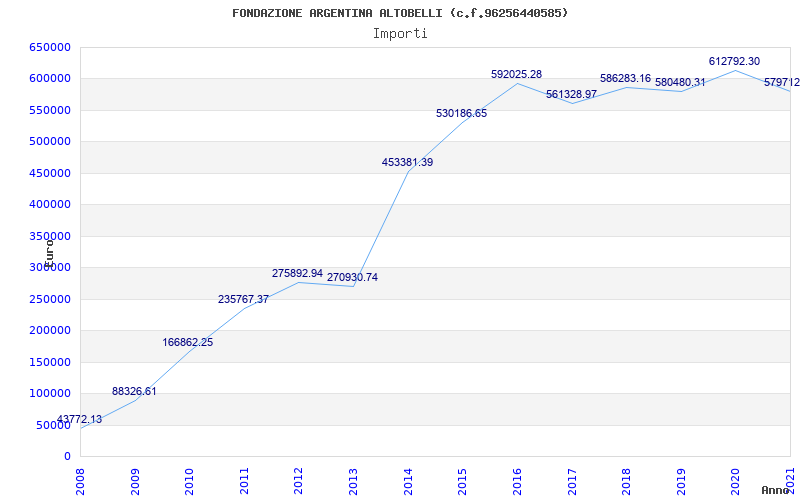Select the 530186.65 value label
The image size is (800, 500).
tap(462, 113)
